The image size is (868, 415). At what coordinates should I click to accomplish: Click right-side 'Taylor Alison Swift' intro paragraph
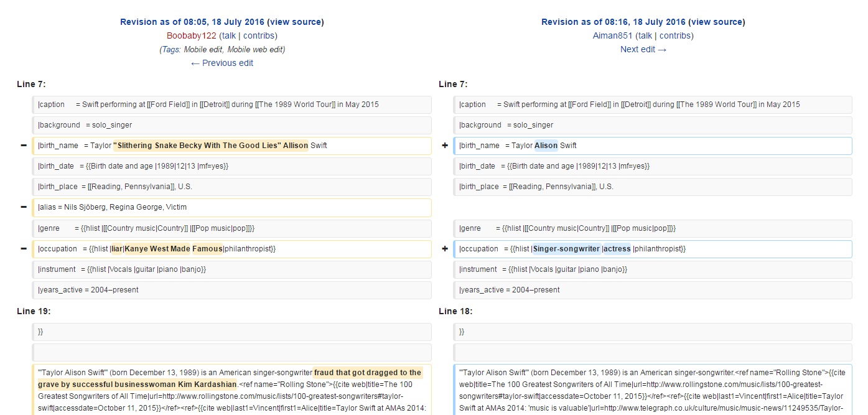[x=653, y=389]
